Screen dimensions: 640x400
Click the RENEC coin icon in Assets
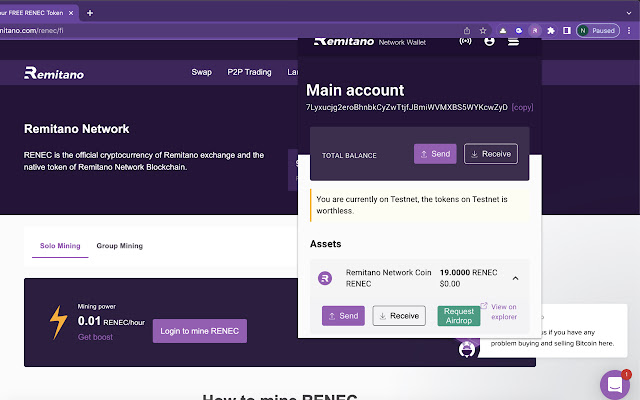coord(325,278)
